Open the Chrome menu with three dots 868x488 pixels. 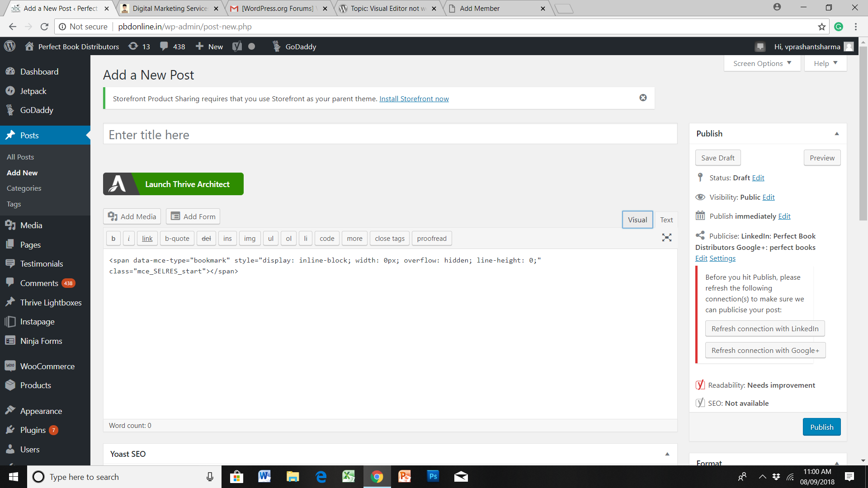[x=856, y=27]
